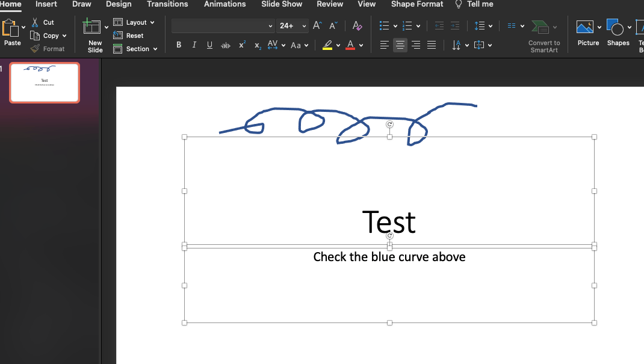This screenshot has height=364, width=644.
Task: Open the Design tab
Action: coord(119,4)
